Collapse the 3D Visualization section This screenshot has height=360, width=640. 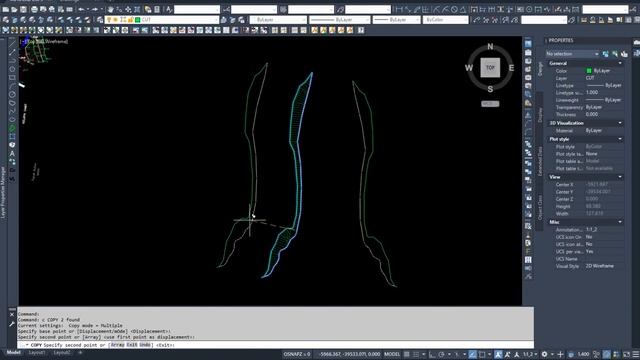[620, 123]
